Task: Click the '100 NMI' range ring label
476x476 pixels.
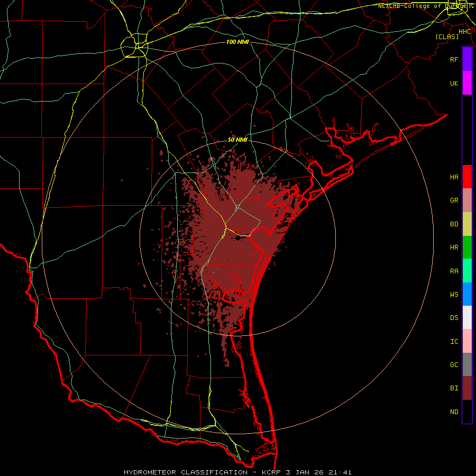Action: tap(237, 42)
